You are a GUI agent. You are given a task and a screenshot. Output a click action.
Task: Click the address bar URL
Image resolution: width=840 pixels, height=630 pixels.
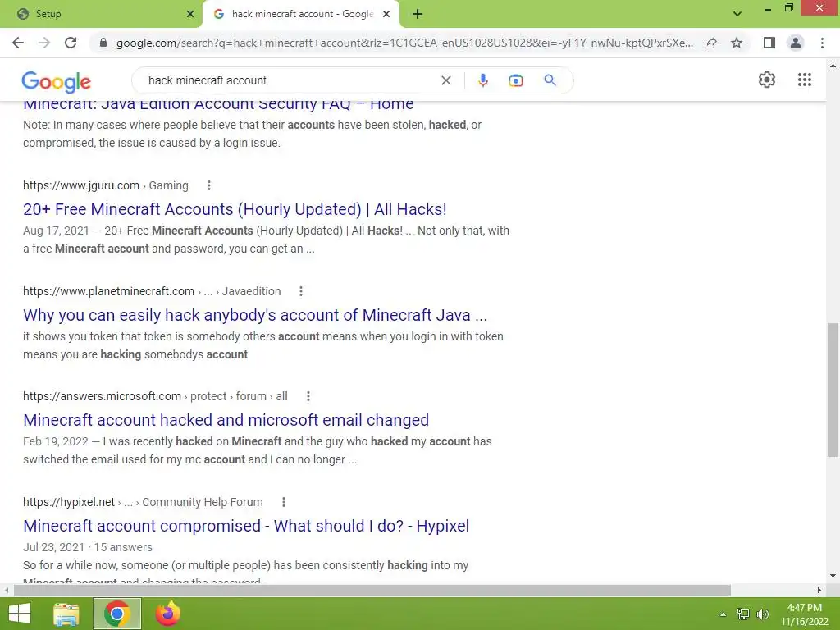[404, 43]
